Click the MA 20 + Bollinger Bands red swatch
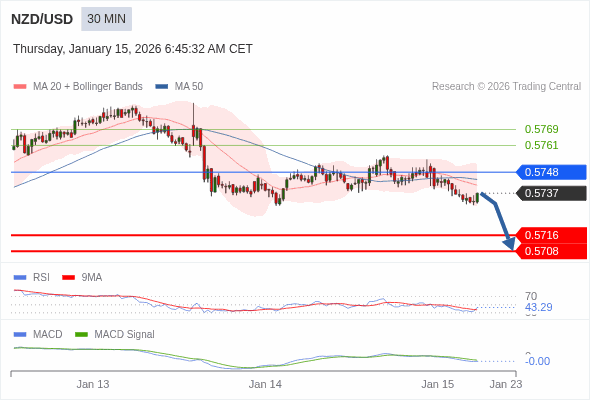 coord(20,87)
